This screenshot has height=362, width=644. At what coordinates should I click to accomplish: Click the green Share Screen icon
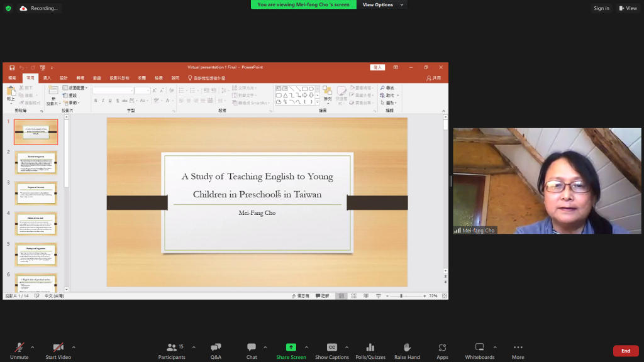click(291, 348)
